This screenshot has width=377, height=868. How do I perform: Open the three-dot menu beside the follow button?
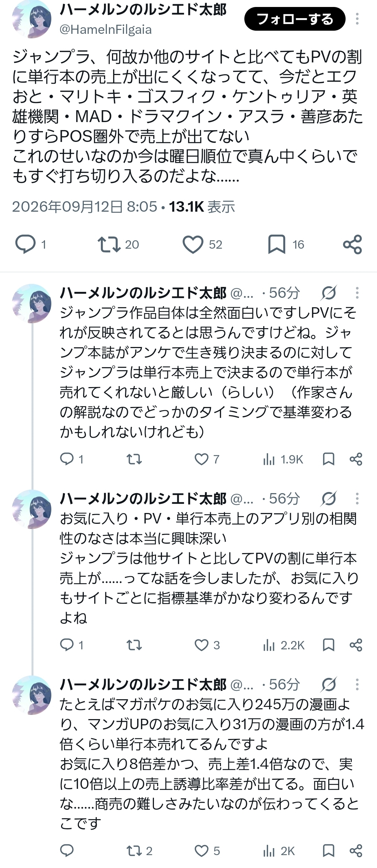tap(357, 19)
